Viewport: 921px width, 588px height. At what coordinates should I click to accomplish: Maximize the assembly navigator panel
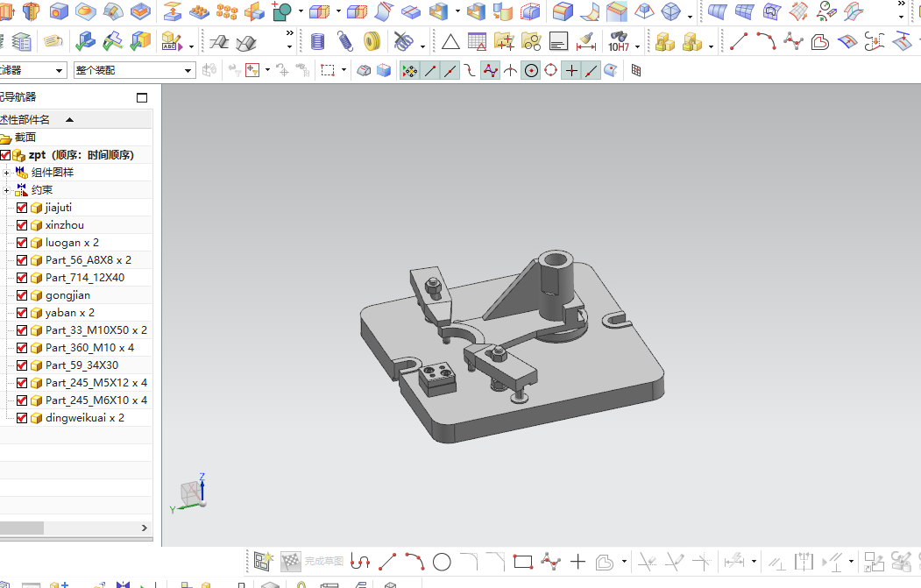click(x=142, y=97)
